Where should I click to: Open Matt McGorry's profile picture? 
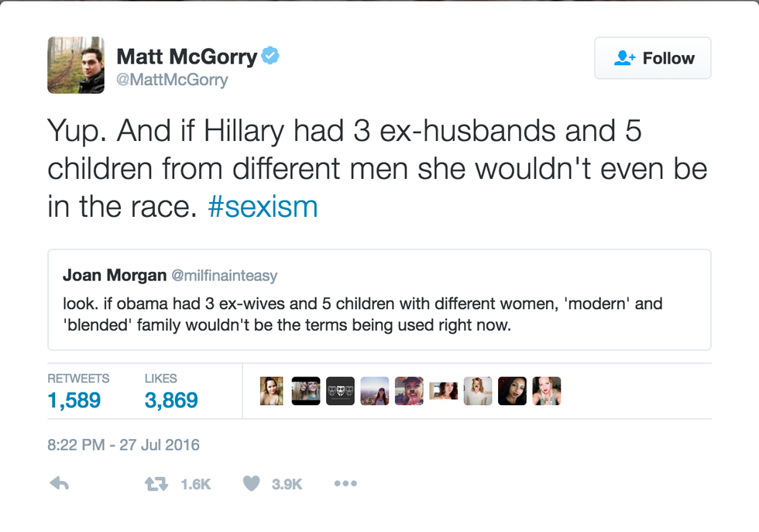pyautogui.click(x=76, y=65)
